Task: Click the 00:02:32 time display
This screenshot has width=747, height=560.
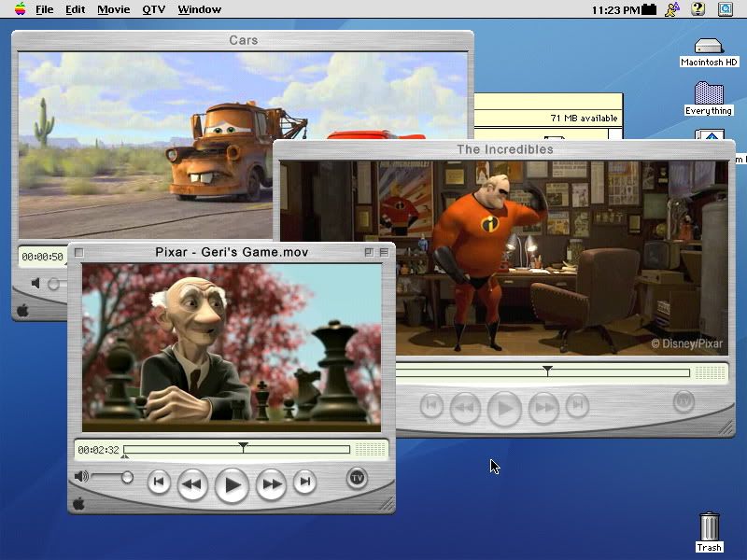Action: pyautogui.click(x=98, y=450)
